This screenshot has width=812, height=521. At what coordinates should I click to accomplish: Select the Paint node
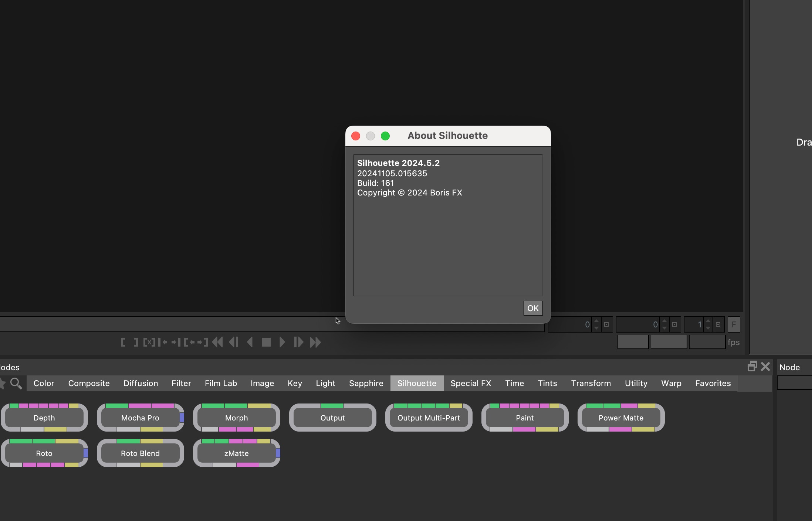[525, 418]
